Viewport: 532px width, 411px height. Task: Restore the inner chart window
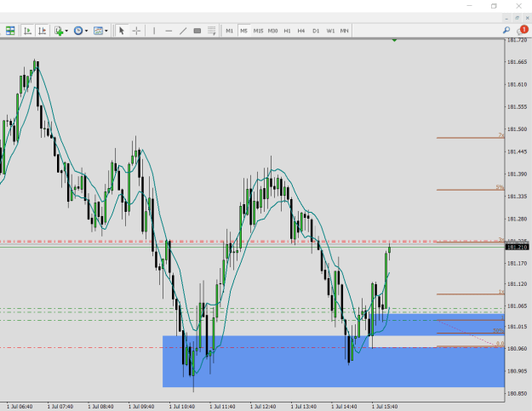[517, 18]
